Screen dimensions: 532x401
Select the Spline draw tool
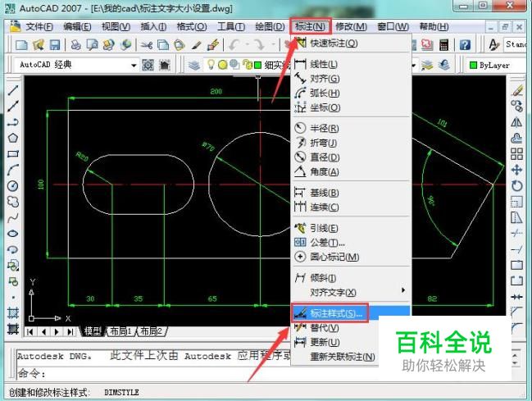coord(13,217)
